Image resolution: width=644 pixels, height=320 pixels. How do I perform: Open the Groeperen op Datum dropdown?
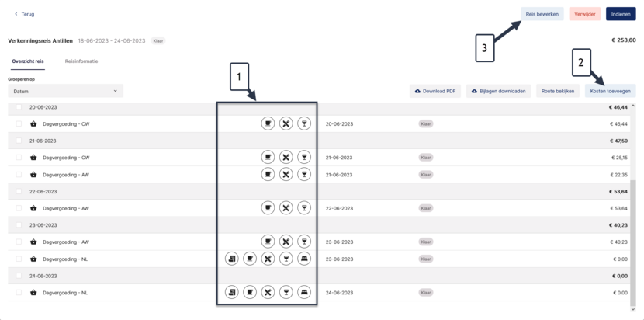coord(66,91)
